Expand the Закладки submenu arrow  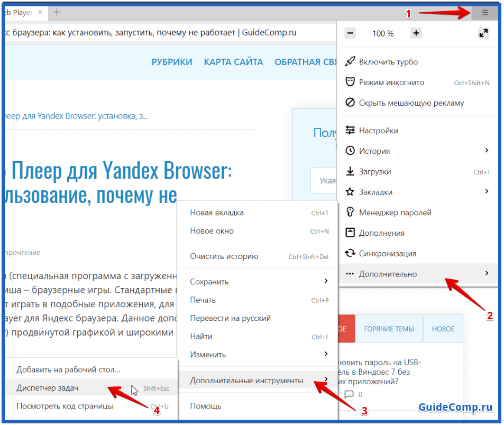pyautogui.click(x=487, y=191)
